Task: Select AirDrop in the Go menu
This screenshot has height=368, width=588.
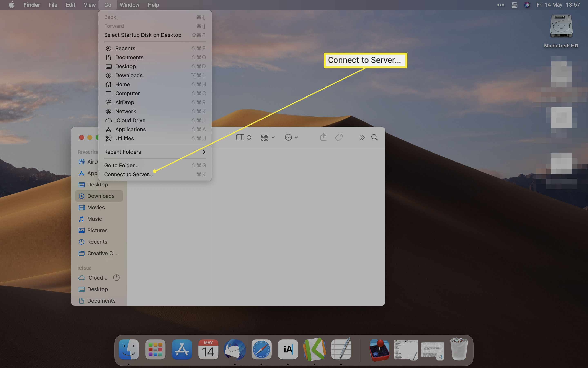Action: point(155,102)
